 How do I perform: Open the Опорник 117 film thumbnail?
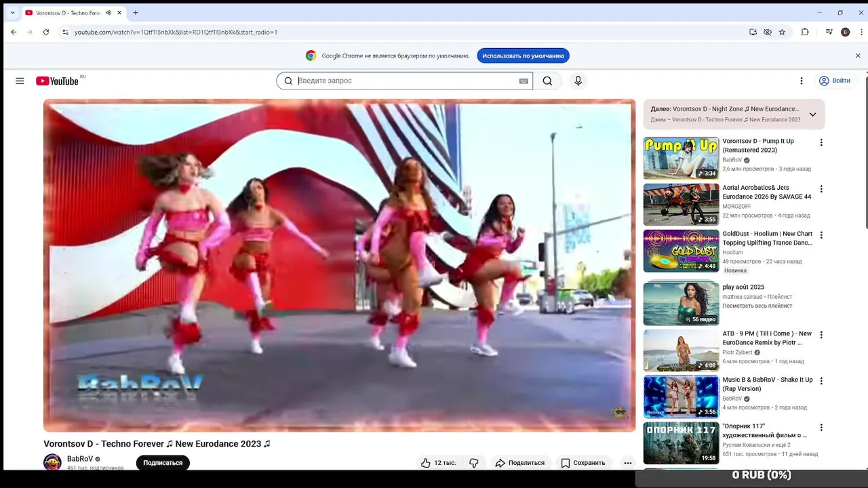pyautogui.click(x=681, y=443)
